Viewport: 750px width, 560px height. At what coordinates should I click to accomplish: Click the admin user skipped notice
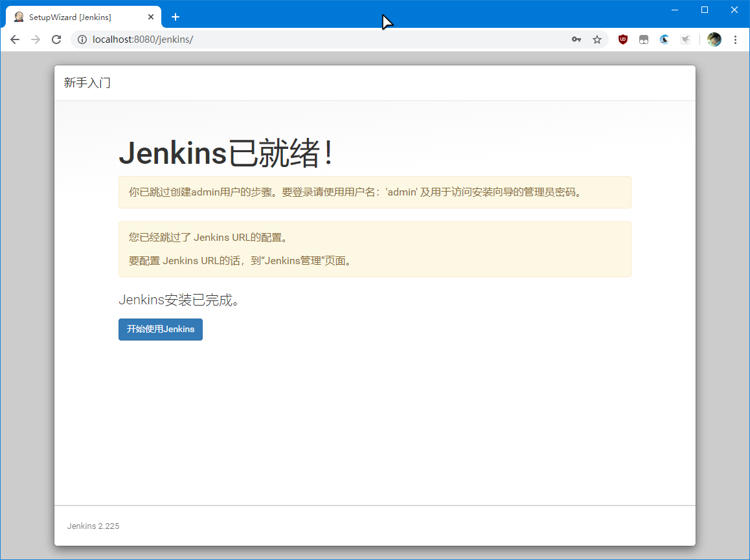(x=375, y=192)
